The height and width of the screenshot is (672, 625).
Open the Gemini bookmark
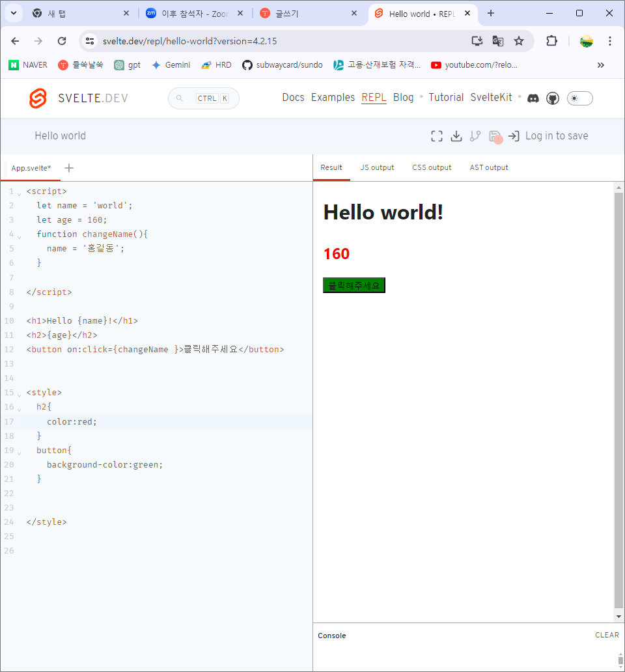[x=171, y=65]
